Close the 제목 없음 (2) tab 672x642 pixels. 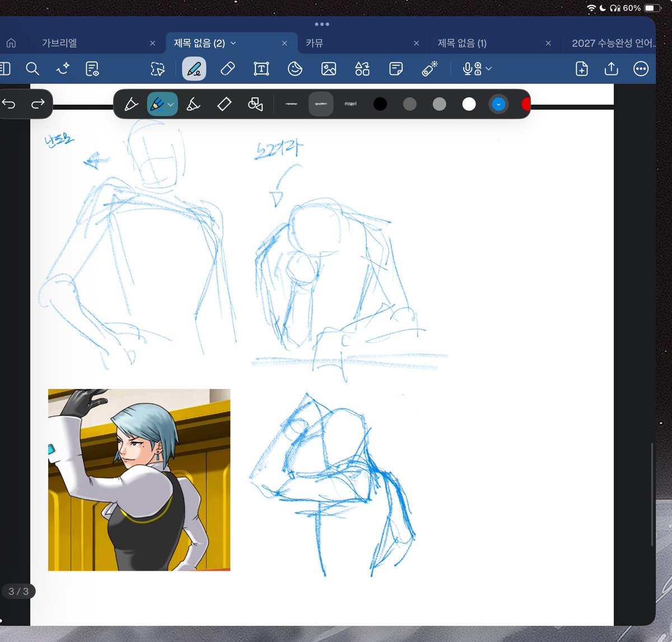[x=284, y=43]
